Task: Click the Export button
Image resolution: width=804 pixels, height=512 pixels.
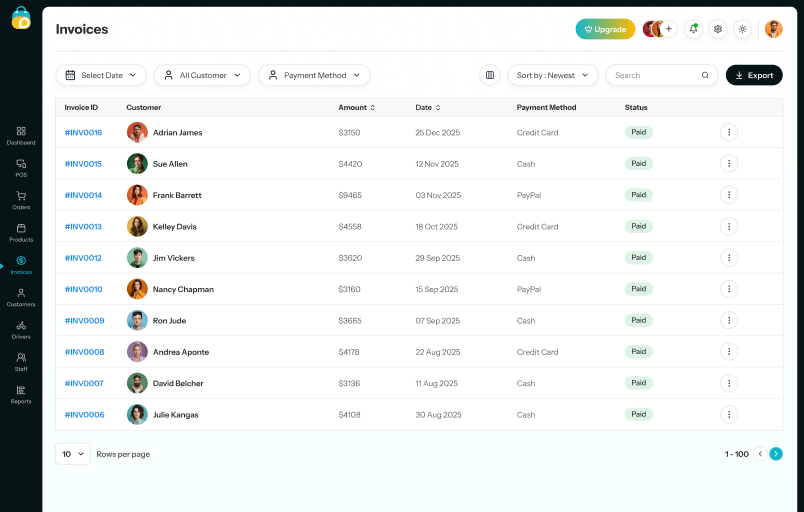Action: click(754, 75)
